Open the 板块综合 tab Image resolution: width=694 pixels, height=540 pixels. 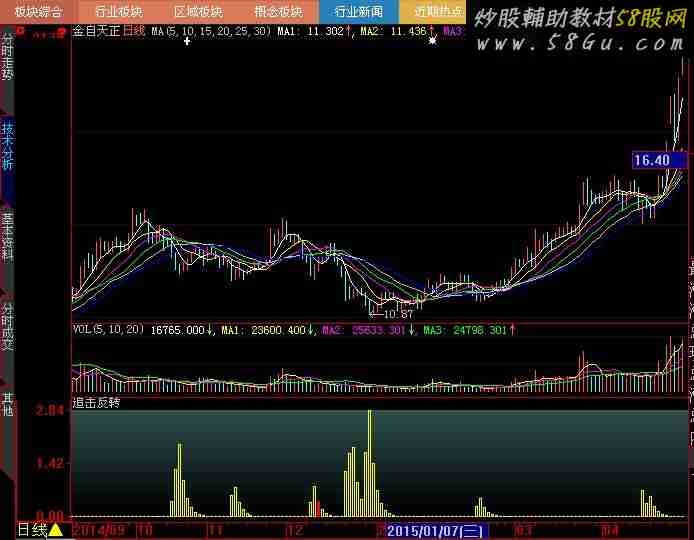39,12
